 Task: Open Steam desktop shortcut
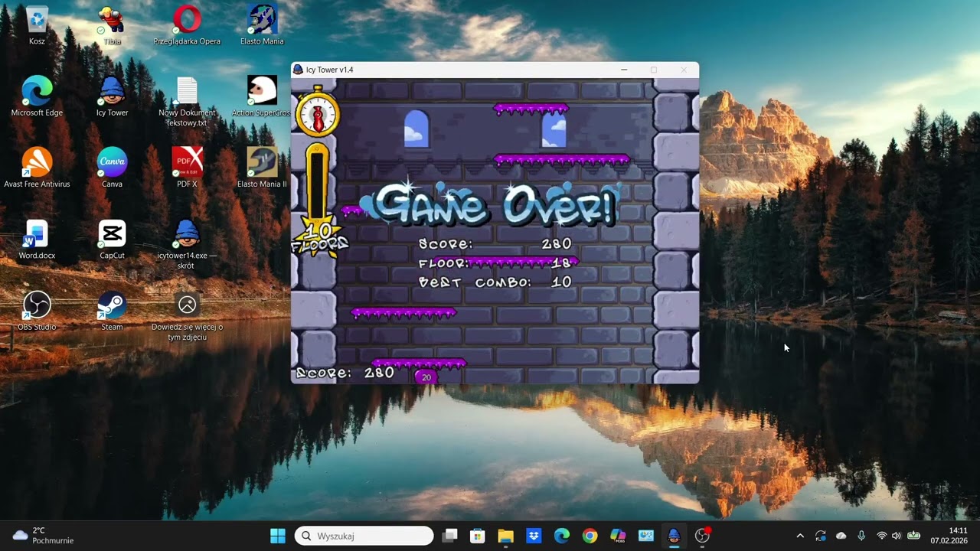112,311
